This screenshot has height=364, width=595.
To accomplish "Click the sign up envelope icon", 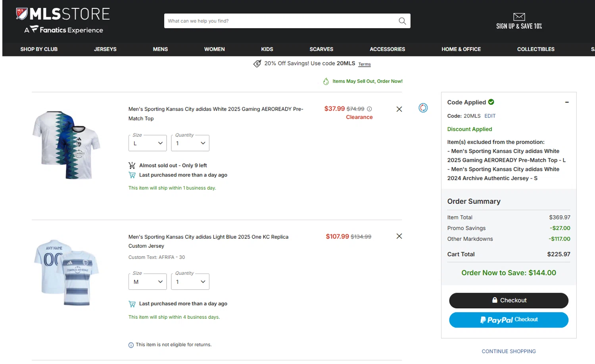I will click(x=519, y=17).
